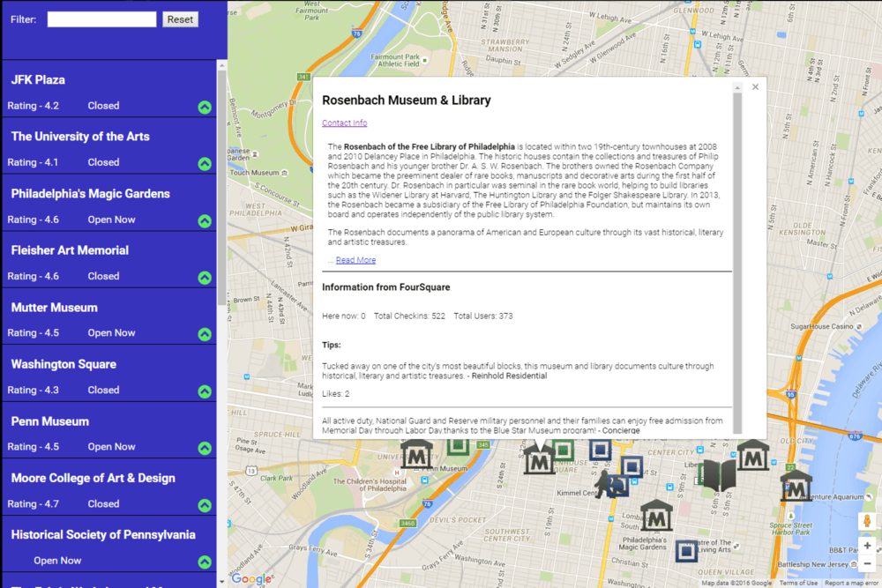Click the Total Users: 373 text
This screenshot has width=882, height=588.
point(483,316)
